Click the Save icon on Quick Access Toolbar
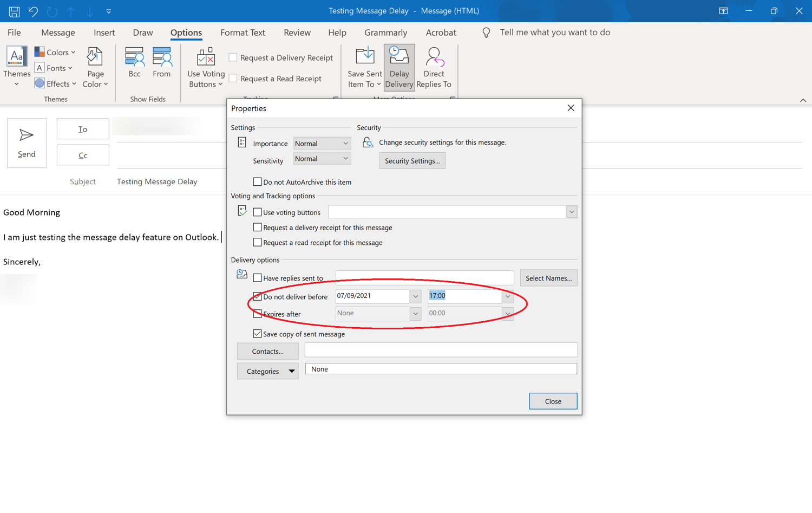812x513 pixels. (14, 11)
